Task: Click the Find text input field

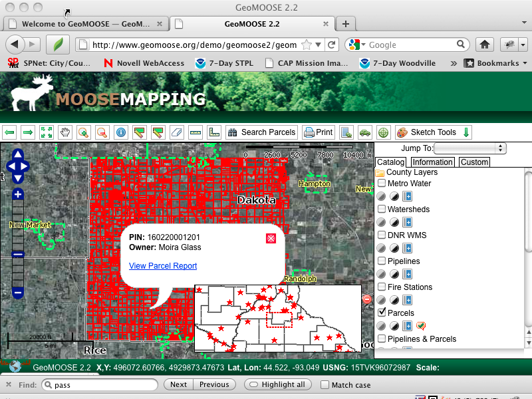Action: pyautogui.click(x=100, y=385)
